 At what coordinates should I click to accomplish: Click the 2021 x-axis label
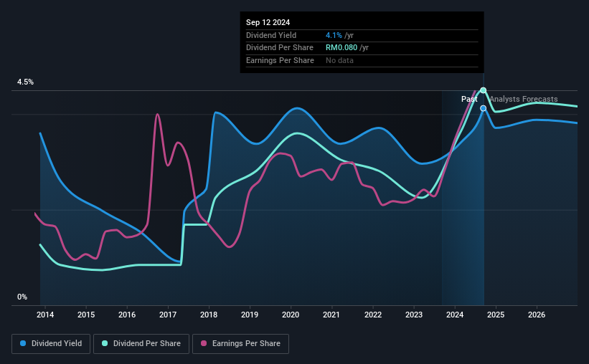coord(331,315)
